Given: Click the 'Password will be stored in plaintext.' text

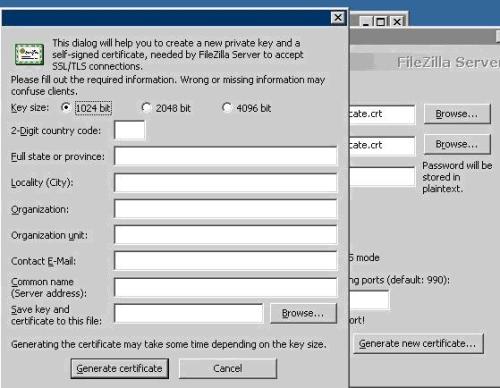Looking at the screenshot, I should [457, 177].
